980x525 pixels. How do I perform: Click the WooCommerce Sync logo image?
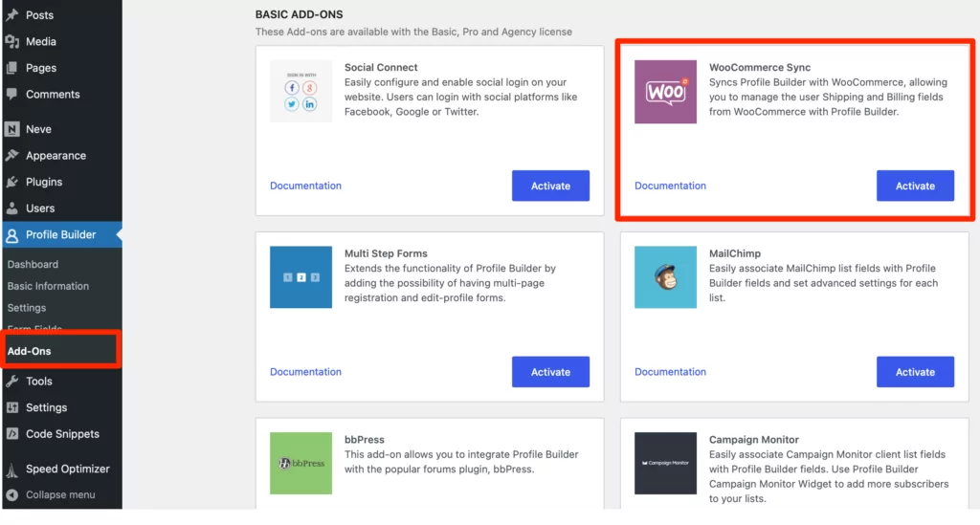pos(665,92)
